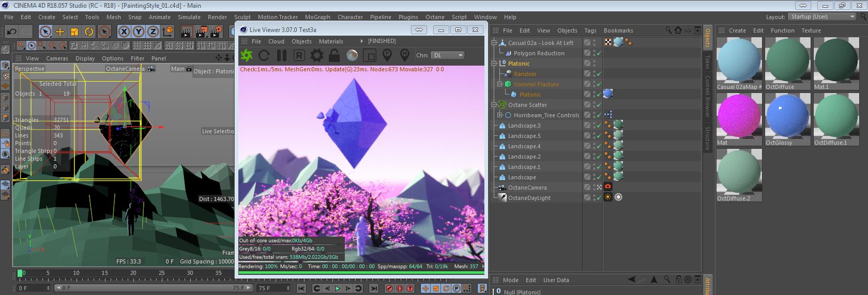Open Live Viewer Materials menu
Viewport: 868px width, 295px height.
pos(331,41)
